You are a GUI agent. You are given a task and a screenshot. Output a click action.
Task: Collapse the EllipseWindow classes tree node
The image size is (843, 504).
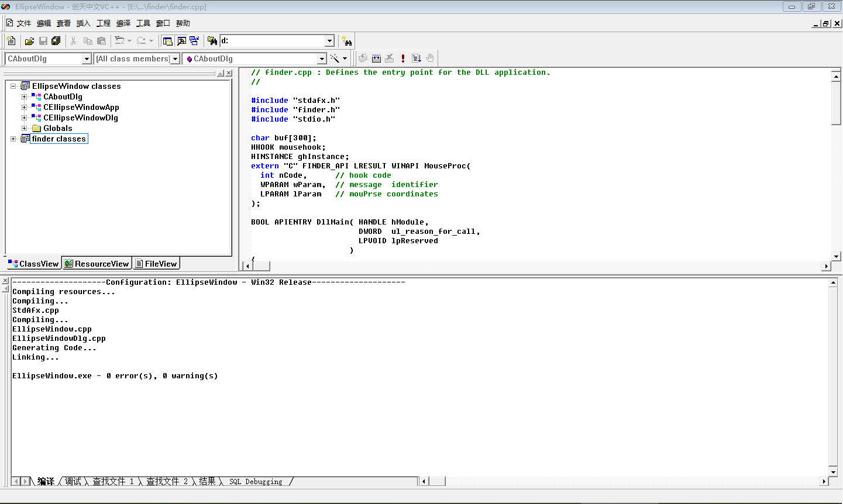(13, 86)
